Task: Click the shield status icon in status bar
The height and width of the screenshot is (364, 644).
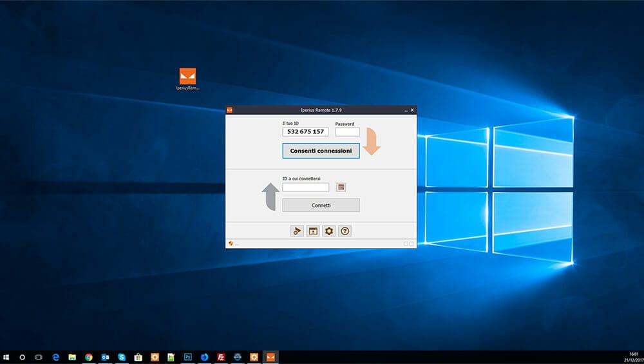Action: pos(231,244)
